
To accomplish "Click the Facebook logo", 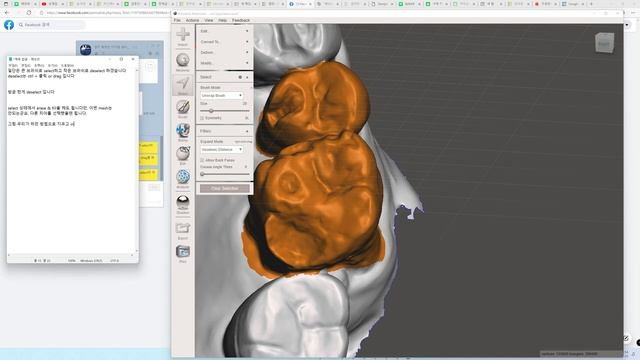I will click(9, 25).
